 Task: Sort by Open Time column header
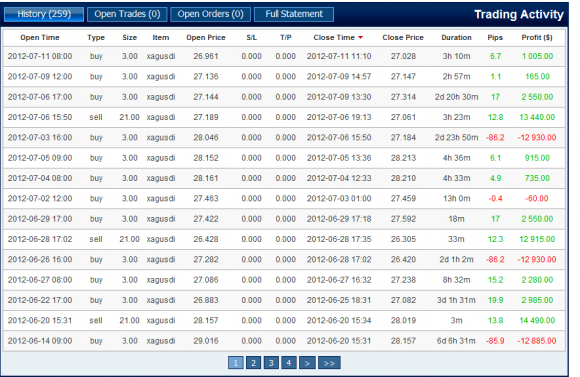pos(40,38)
